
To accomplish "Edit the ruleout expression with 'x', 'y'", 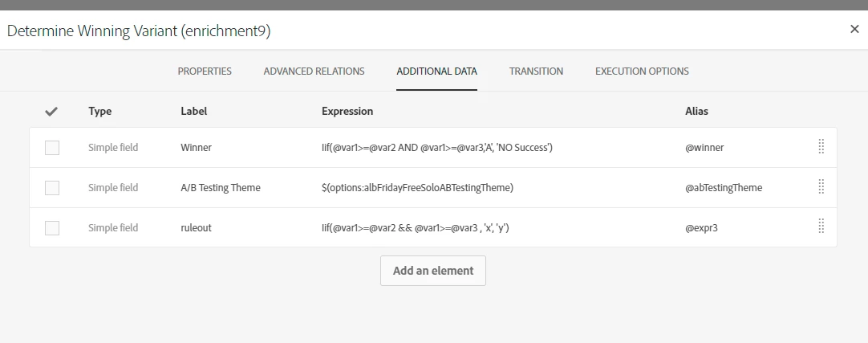I will point(416,228).
